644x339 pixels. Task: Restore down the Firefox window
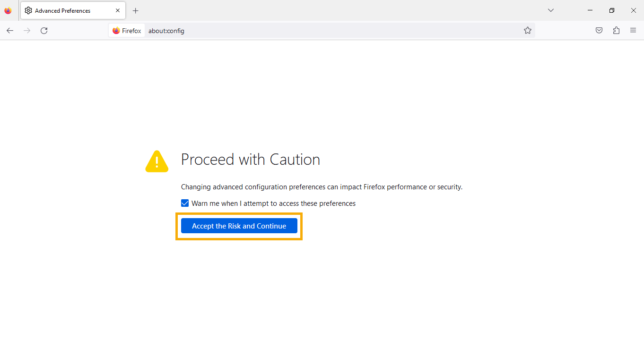[x=612, y=10]
